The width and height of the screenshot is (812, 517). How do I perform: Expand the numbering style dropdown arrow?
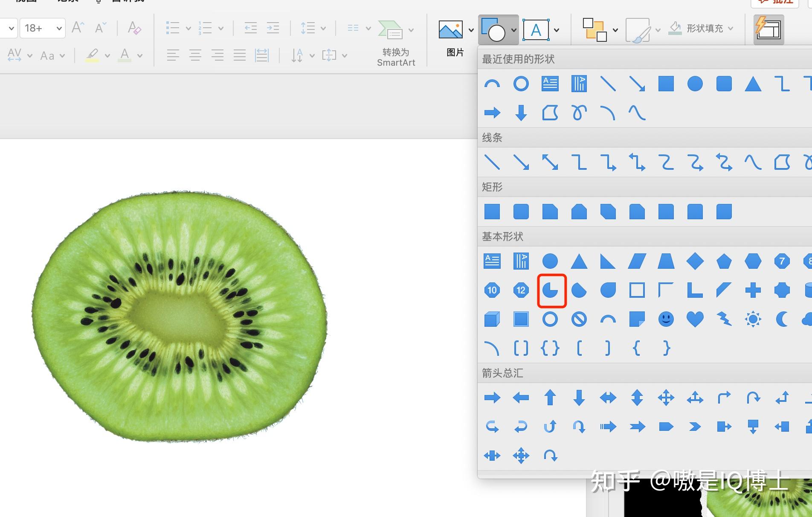click(x=221, y=29)
